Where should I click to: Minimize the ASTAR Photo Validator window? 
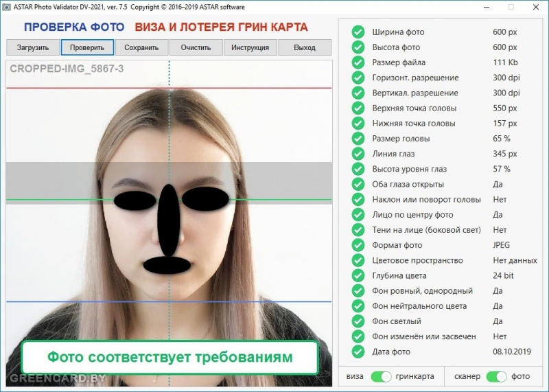point(487,7)
